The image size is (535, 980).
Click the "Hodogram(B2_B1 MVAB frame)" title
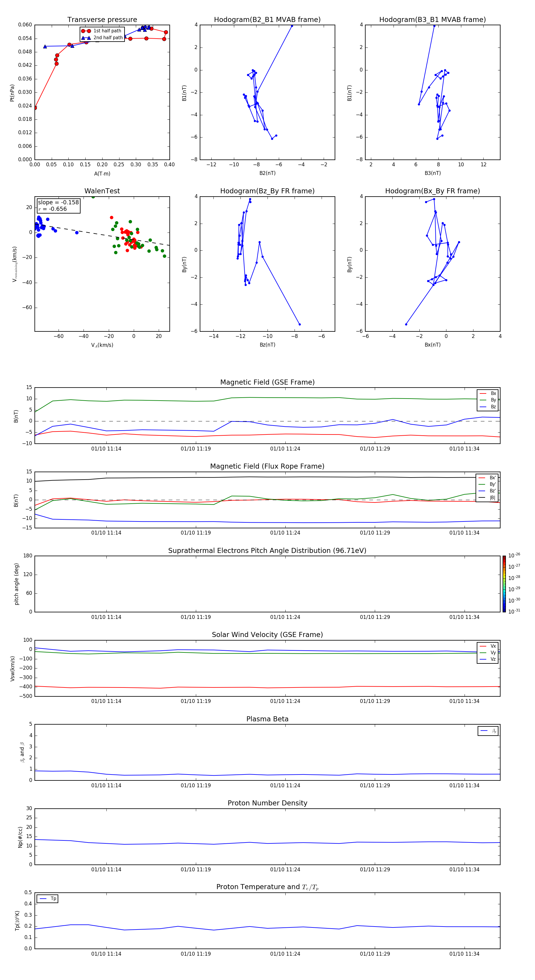267,20
